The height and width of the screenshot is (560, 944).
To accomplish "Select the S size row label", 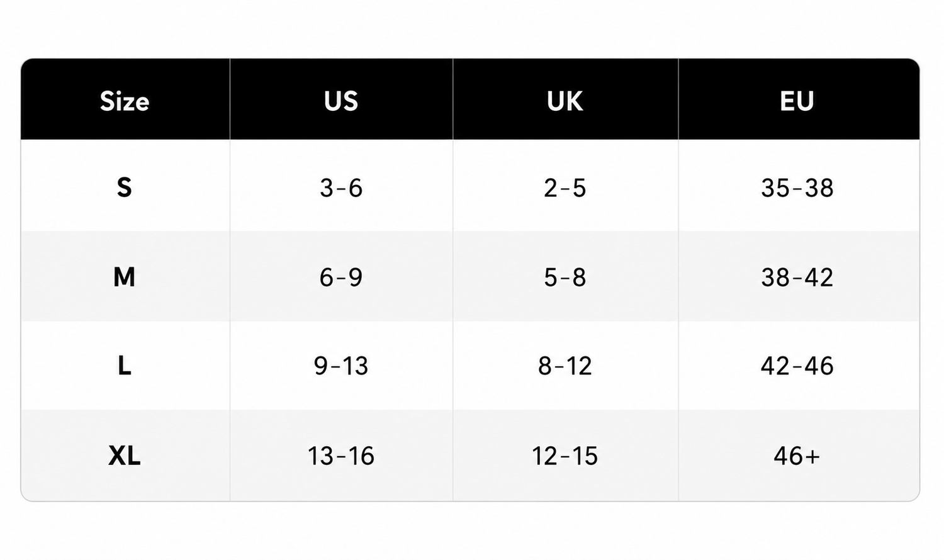I will pos(125,188).
